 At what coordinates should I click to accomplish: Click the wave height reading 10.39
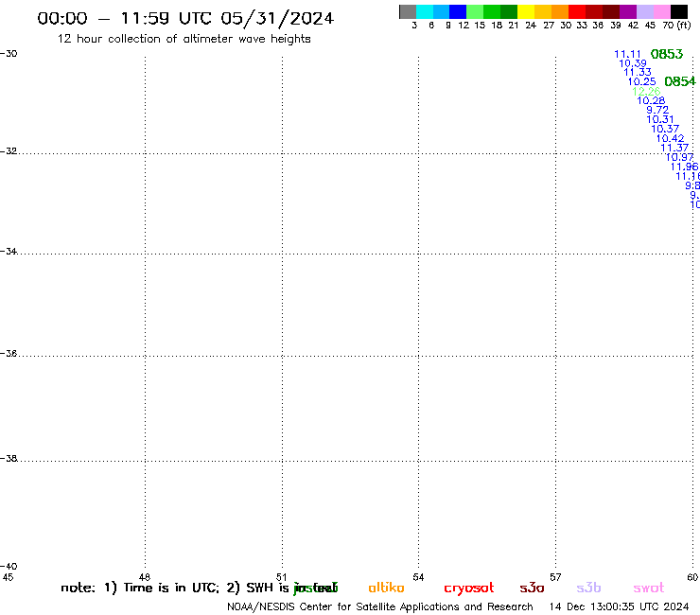pyautogui.click(x=633, y=63)
